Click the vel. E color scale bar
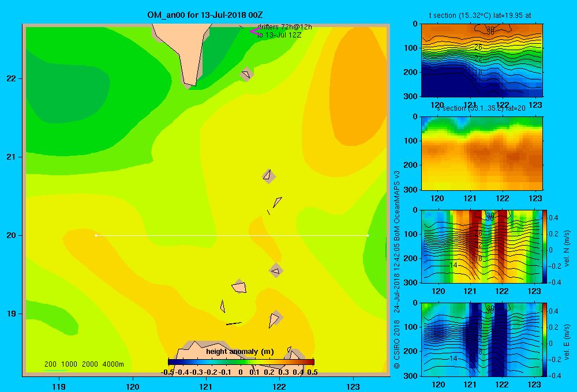The height and width of the screenshot is (392, 577). coord(545,340)
